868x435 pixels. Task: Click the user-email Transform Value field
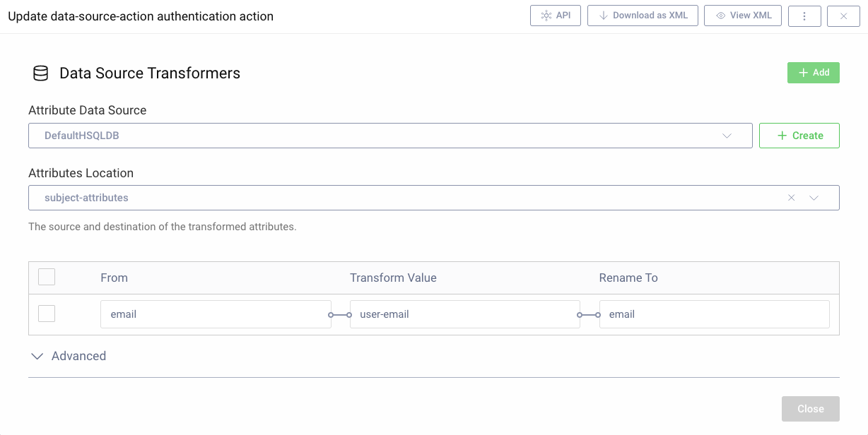(464, 314)
